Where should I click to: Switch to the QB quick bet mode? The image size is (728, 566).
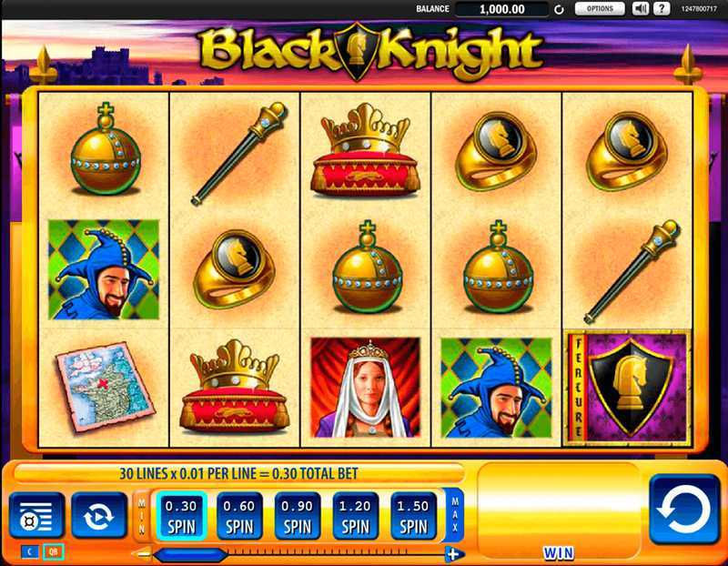[54, 552]
